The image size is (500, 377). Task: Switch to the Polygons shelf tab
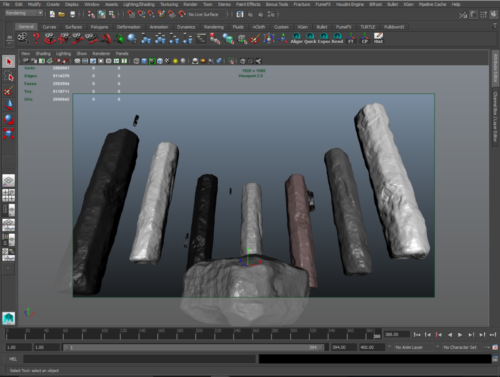point(99,27)
